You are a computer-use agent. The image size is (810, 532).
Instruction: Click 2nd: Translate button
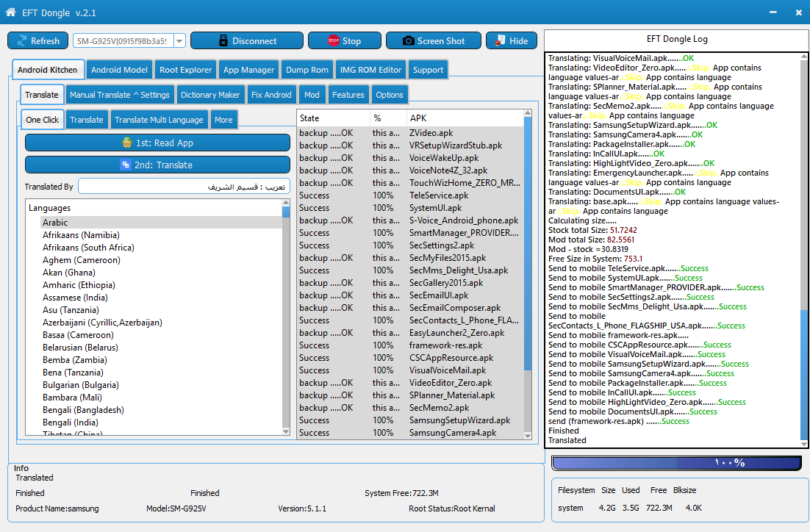pyautogui.click(x=157, y=165)
